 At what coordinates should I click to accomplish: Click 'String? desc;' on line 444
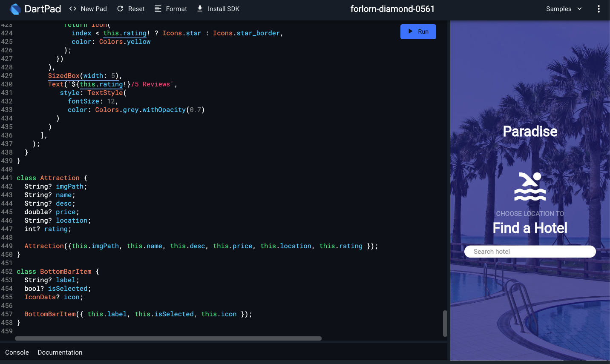50,203
